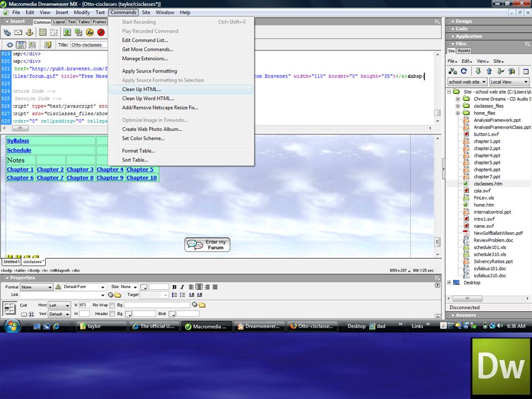Image resolution: width=532 pixels, height=399 pixels.
Task: Refresh the site file list
Action: pyautogui.click(x=463, y=71)
